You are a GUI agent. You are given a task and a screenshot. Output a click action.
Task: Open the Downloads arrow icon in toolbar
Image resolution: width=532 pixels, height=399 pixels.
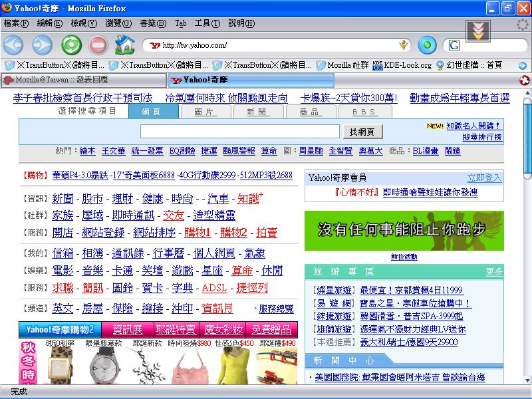(477, 31)
